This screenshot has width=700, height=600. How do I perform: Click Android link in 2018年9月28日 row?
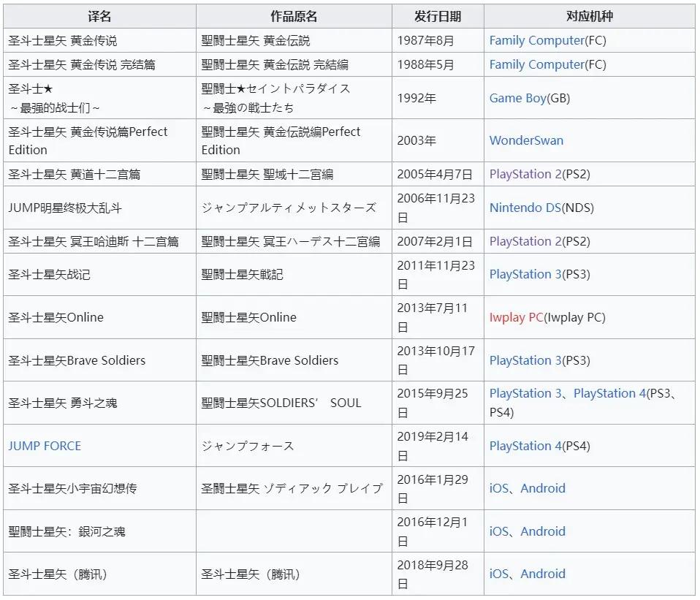coord(543,574)
